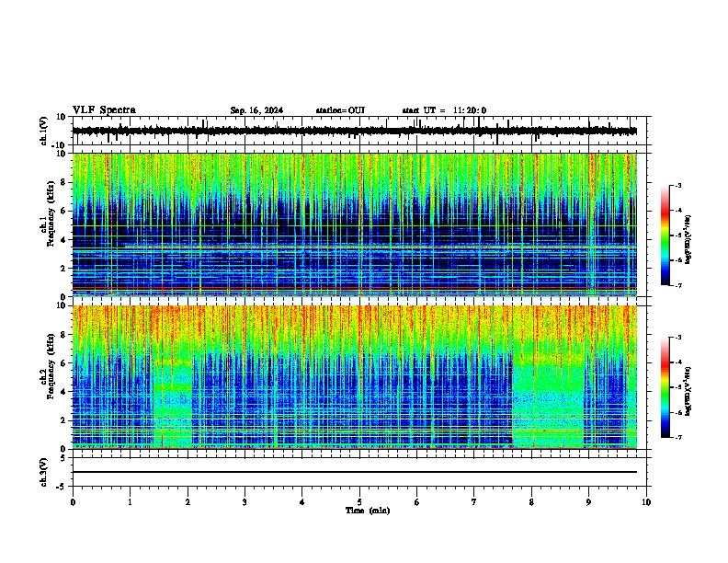Click time axis tick label '0'
Screen dimensions: 728x563
73,502
